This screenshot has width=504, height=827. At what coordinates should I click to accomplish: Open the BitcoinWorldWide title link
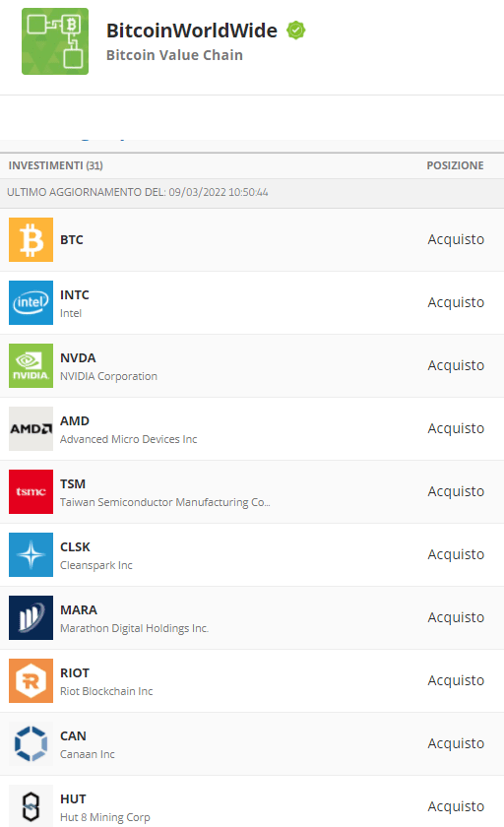192,31
